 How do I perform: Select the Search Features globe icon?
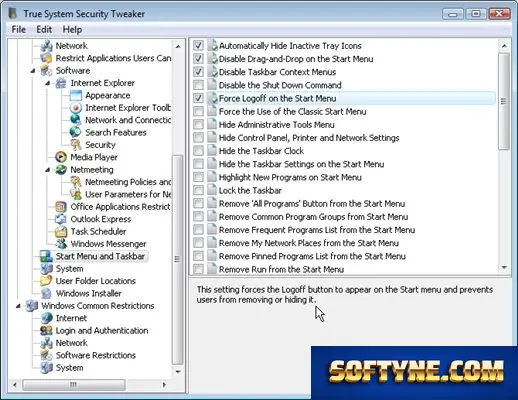coord(75,132)
